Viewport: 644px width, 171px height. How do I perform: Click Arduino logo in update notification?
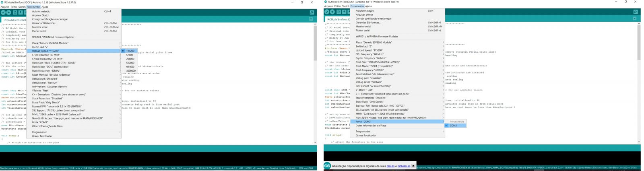point(327,166)
